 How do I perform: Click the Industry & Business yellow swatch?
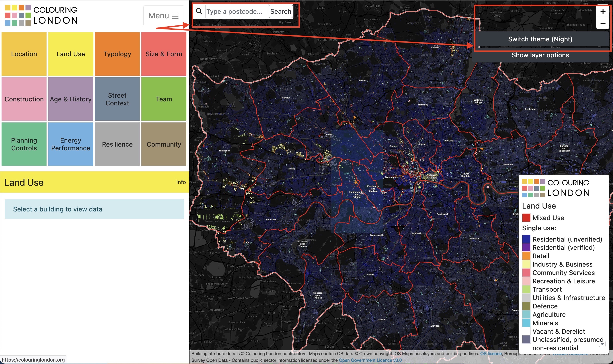click(x=526, y=264)
